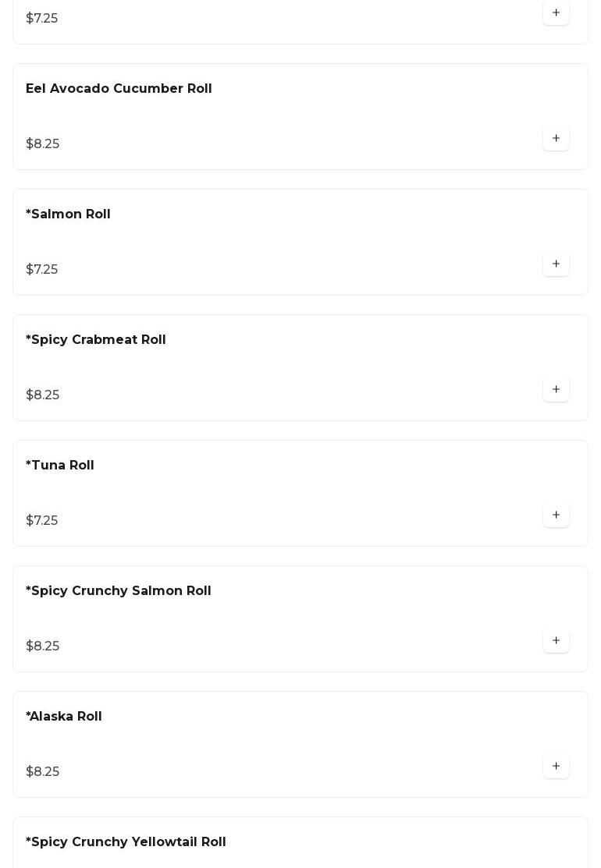Open the *Alaska Roll item name
This screenshot has width=601, height=868.
tap(63, 717)
